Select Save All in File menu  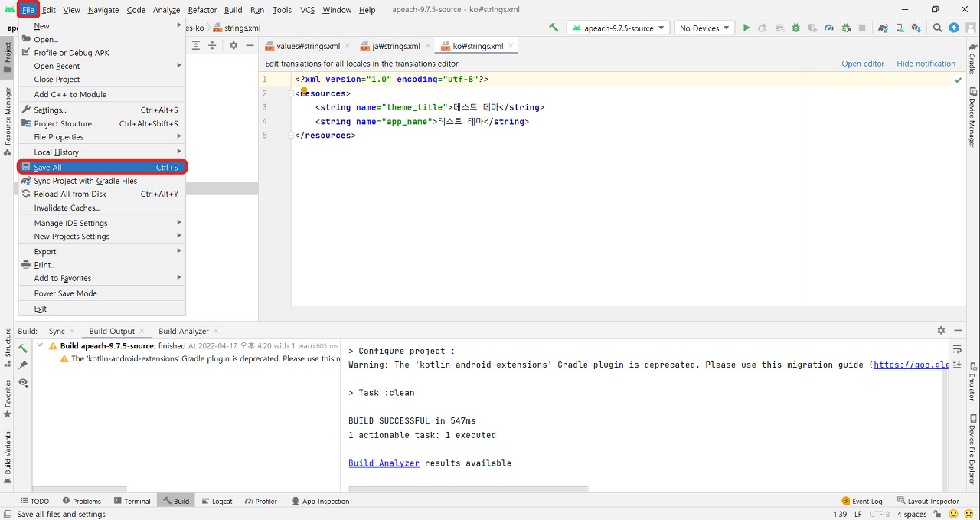(x=102, y=167)
